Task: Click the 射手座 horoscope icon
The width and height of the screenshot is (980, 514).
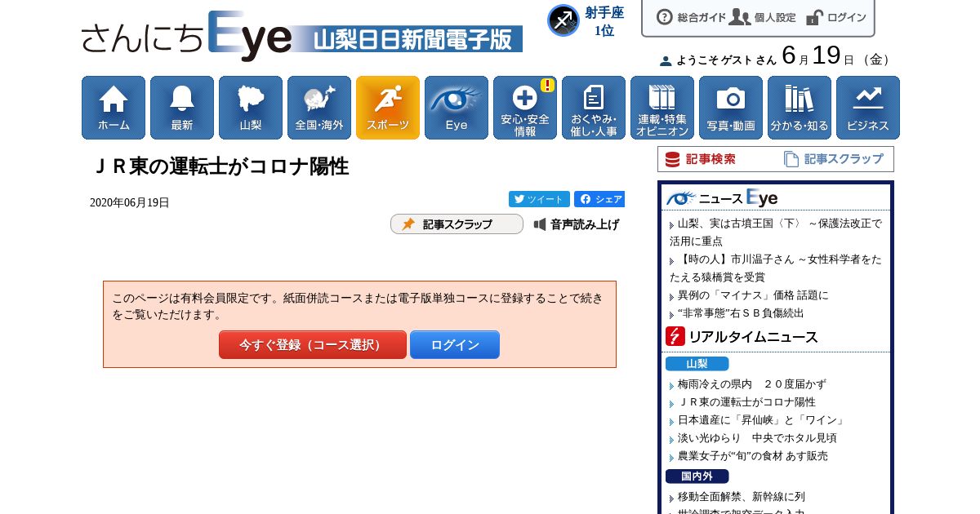Action: (x=563, y=20)
